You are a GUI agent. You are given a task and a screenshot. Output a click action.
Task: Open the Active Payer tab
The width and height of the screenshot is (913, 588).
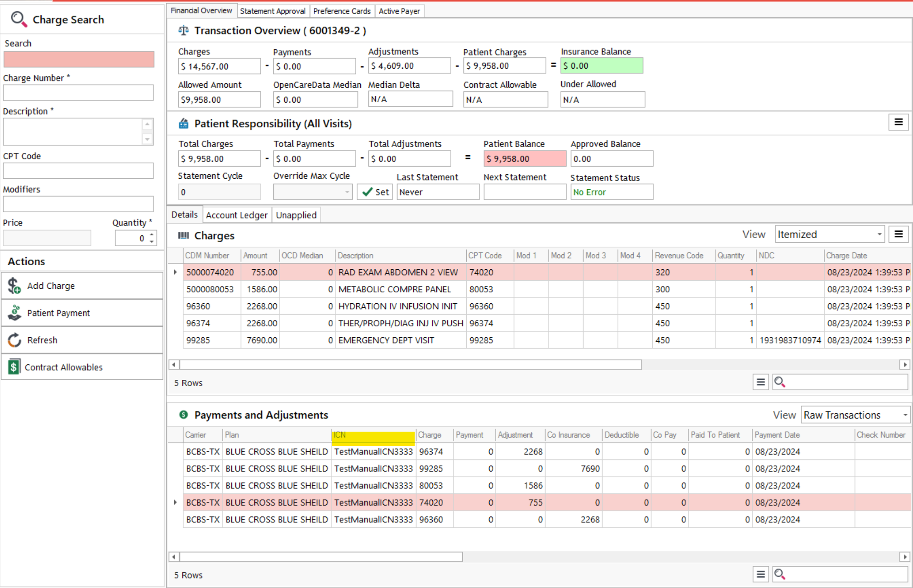pos(399,11)
